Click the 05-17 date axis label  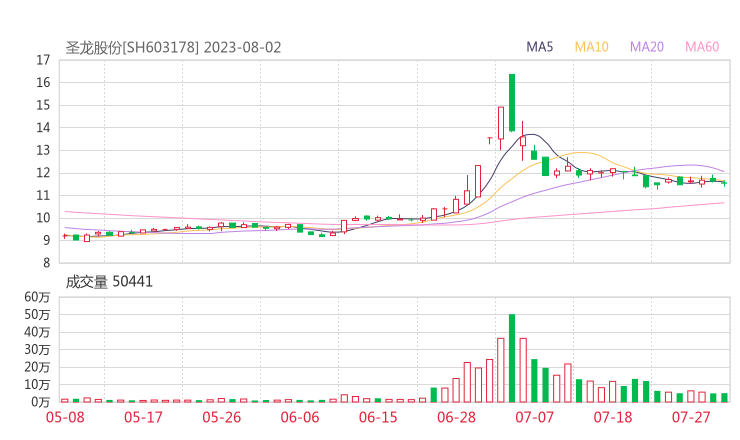pos(143,417)
